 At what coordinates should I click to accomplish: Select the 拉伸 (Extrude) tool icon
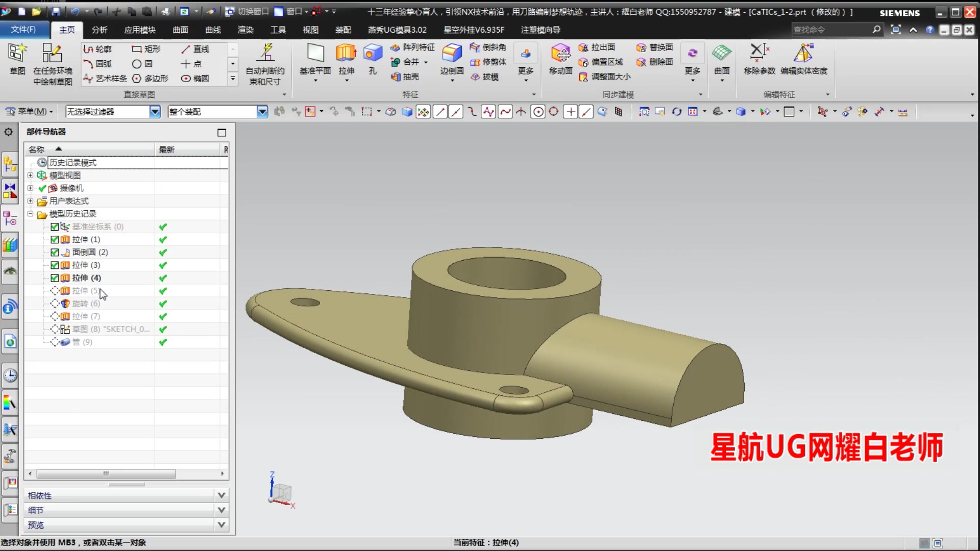point(346,54)
